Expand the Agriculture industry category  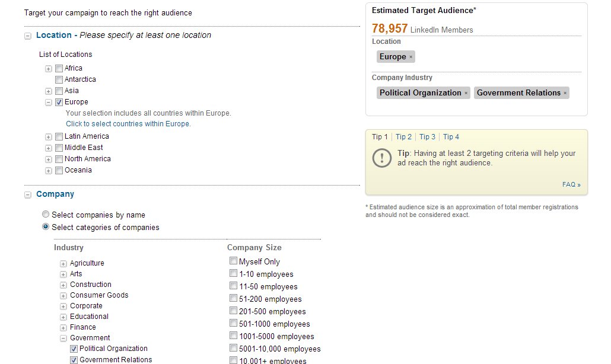pos(63,263)
